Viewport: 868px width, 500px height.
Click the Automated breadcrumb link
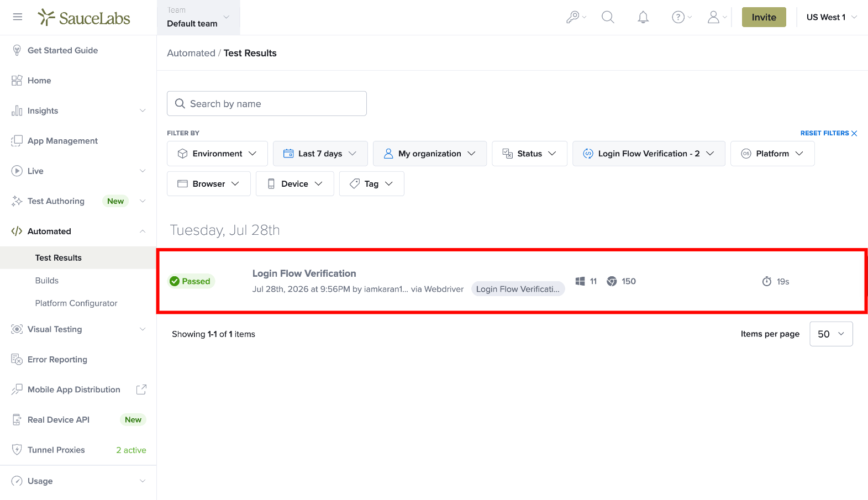pyautogui.click(x=191, y=53)
